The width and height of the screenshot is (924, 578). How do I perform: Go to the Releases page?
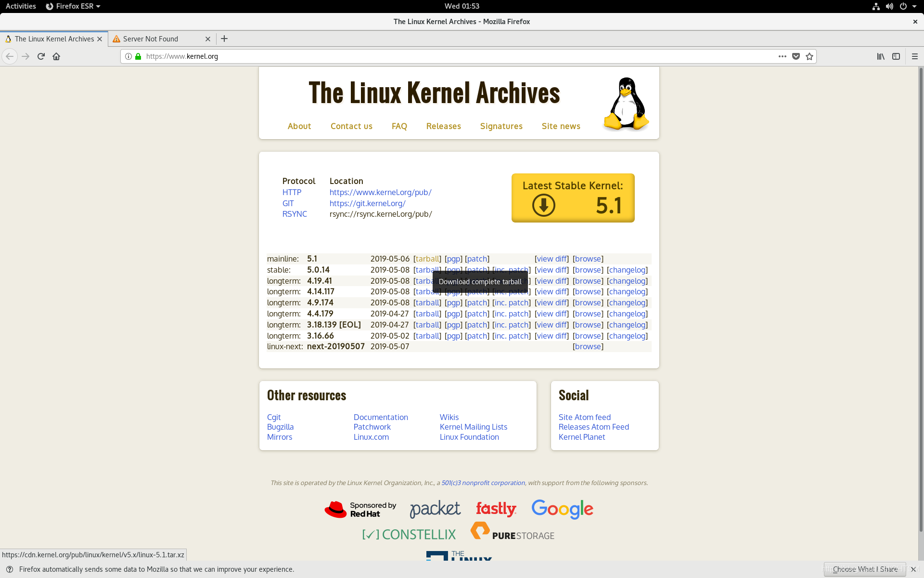(444, 126)
